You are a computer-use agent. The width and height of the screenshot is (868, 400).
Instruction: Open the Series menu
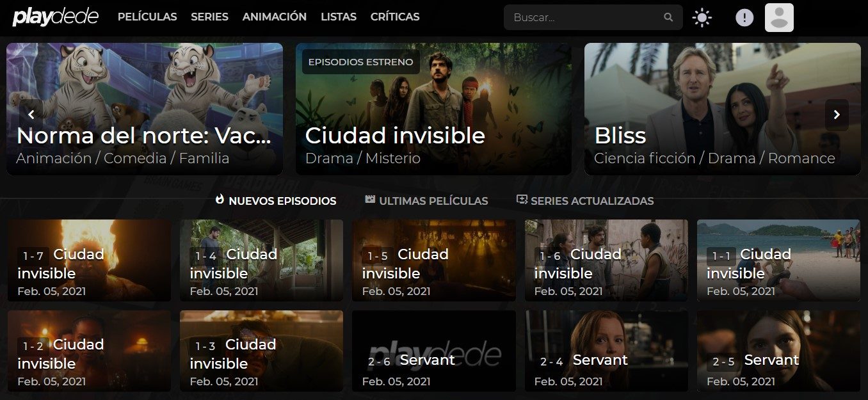(209, 17)
